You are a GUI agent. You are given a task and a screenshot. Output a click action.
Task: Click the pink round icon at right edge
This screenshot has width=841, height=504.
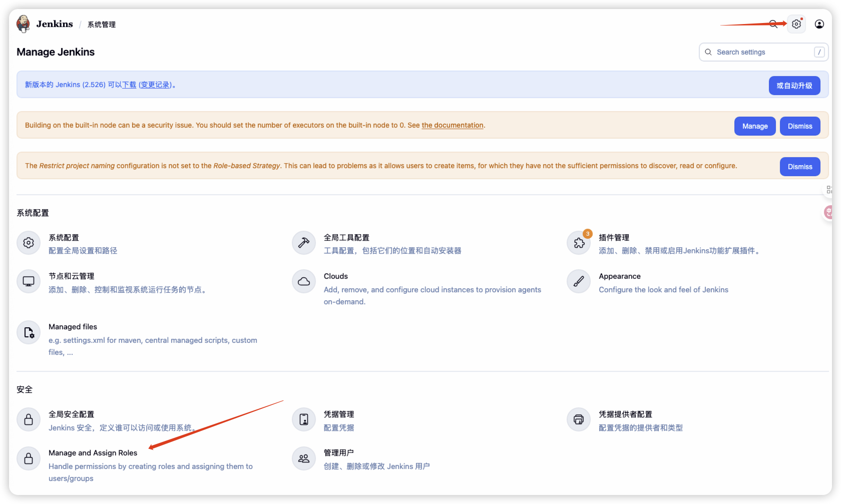click(828, 212)
